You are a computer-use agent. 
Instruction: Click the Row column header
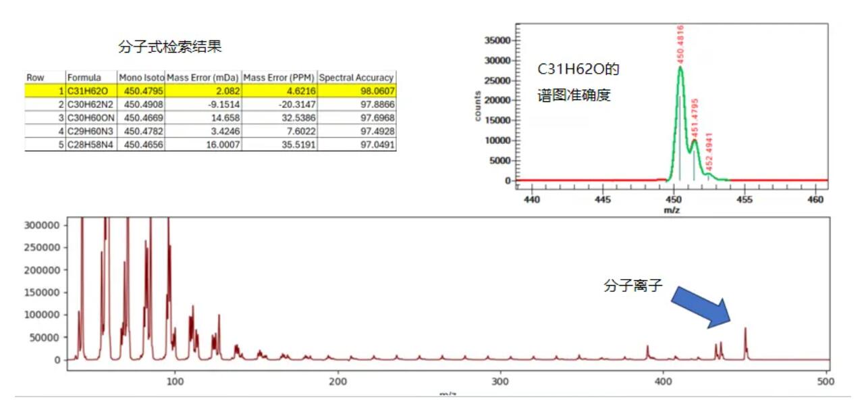pyautogui.click(x=35, y=78)
